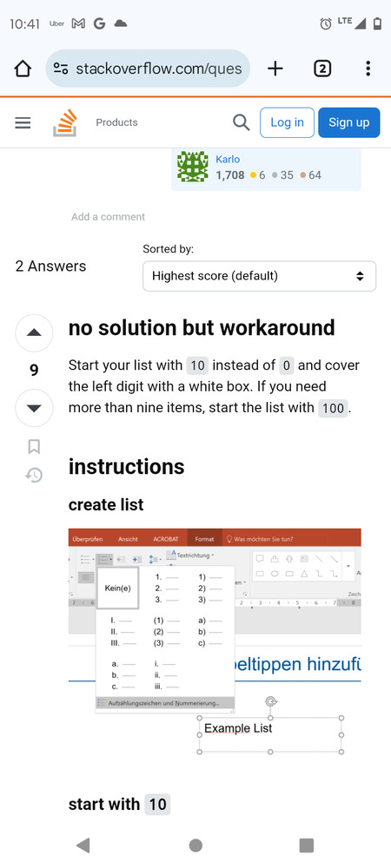Bookmark this answer
This screenshot has height=868, width=391.
pos(34,447)
